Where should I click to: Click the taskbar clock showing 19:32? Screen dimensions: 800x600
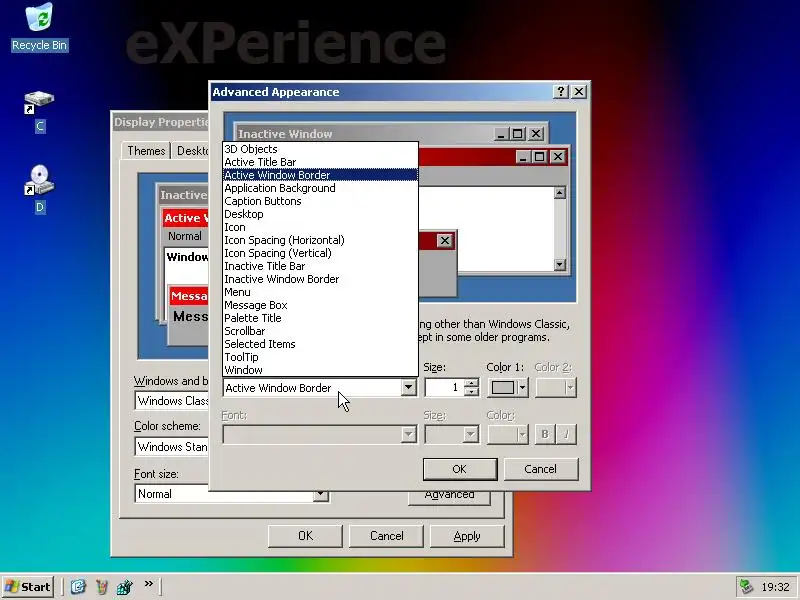pyautogui.click(x=775, y=587)
